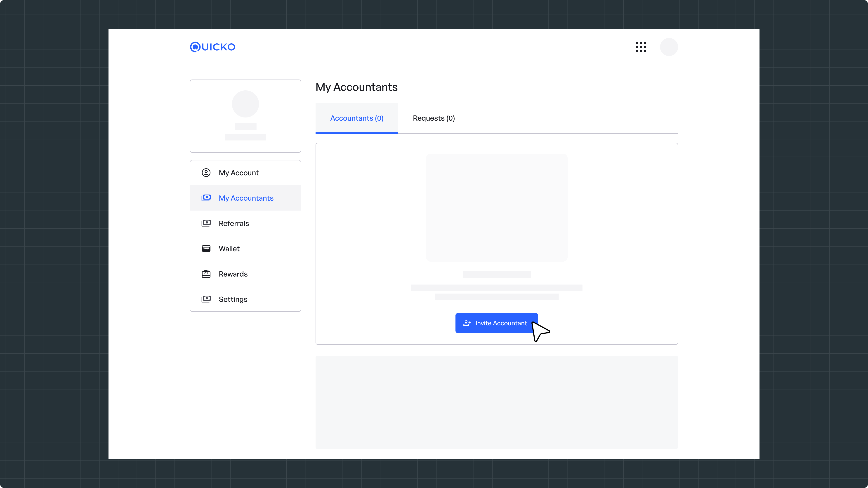Switch to the Requests (0) tab
The height and width of the screenshot is (488, 868).
[434, 118]
